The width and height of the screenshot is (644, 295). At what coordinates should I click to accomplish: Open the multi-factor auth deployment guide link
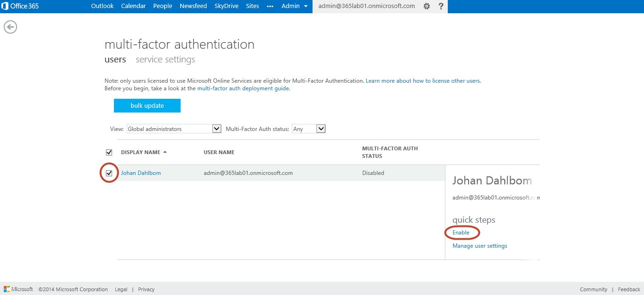[243, 88]
